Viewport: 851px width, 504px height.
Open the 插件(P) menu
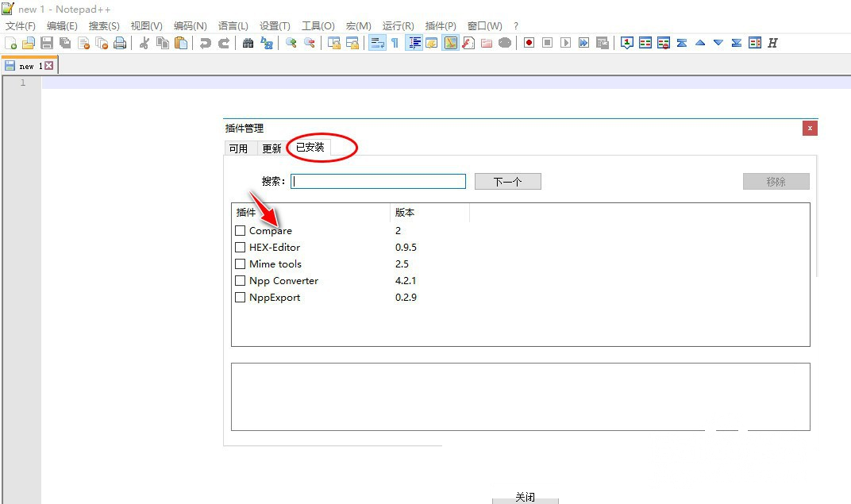pyautogui.click(x=440, y=26)
